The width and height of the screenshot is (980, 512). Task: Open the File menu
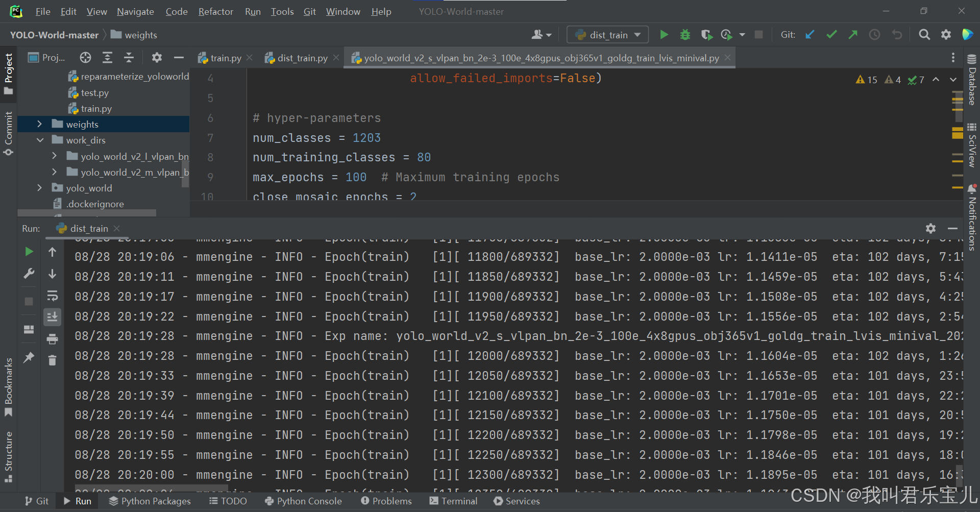[x=43, y=11]
